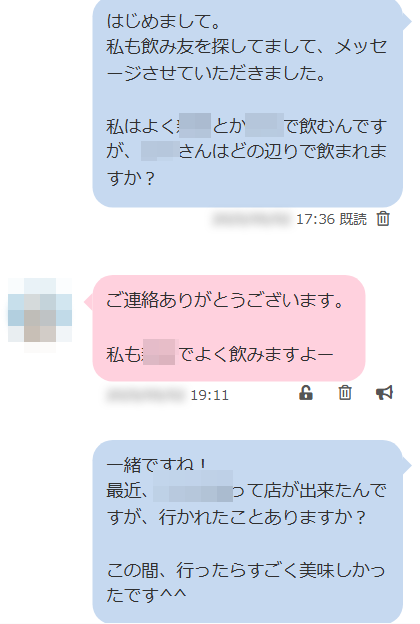Viewport: 420px width, 624px height.
Task: Report the 19:11 message with megaphone icon
Action: pos(384,393)
